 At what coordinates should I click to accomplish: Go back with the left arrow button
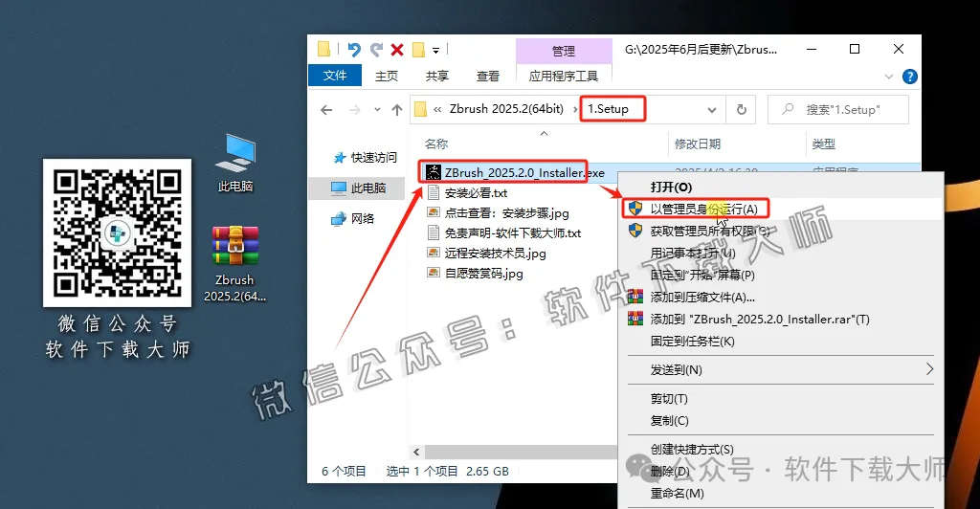pos(326,110)
